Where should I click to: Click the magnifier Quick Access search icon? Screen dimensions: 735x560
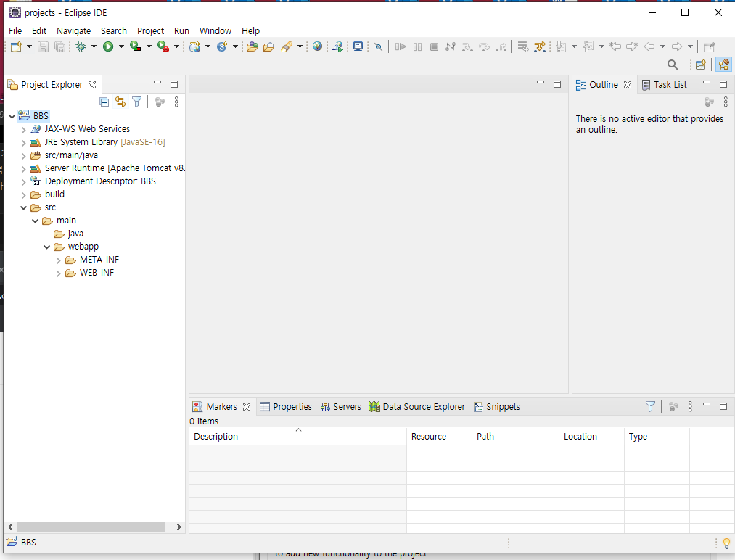point(673,65)
